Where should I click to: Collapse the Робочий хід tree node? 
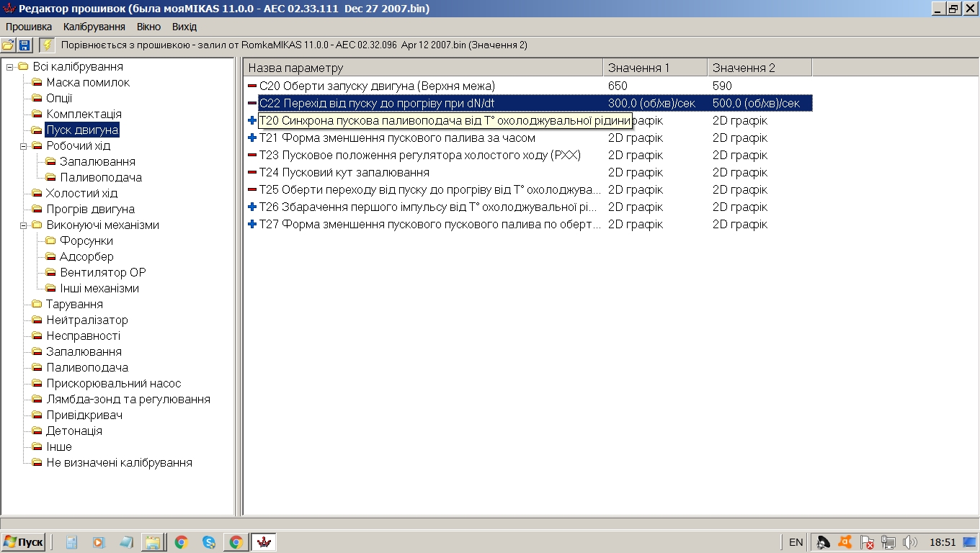click(x=22, y=146)
